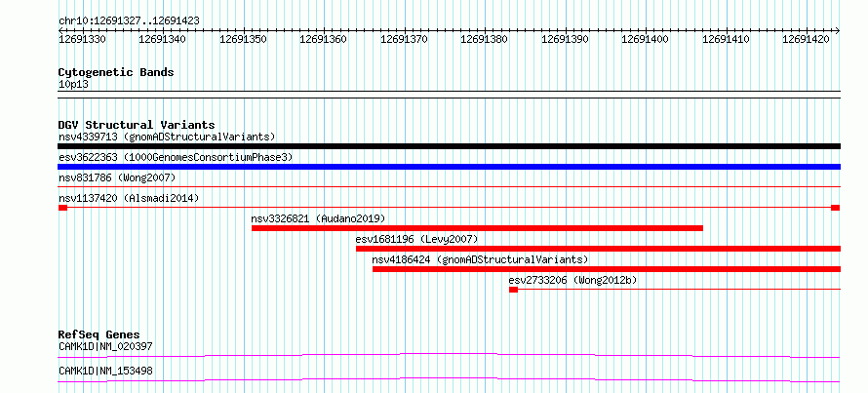Open variant label nsv4186424 (gnomADStructuralVariants)
Viewport: 868px width, 393px height.
coord(480,259)
